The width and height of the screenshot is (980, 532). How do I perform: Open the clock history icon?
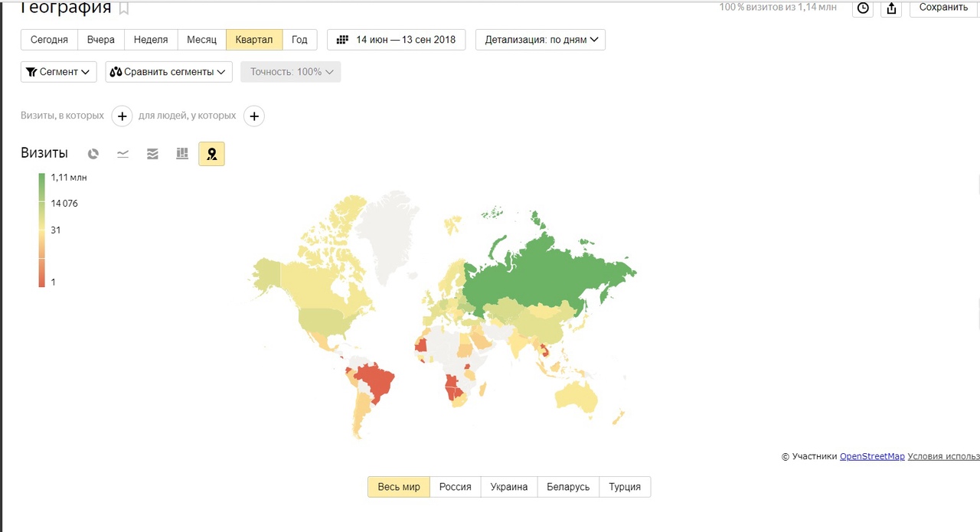click(x=863, y=8)
